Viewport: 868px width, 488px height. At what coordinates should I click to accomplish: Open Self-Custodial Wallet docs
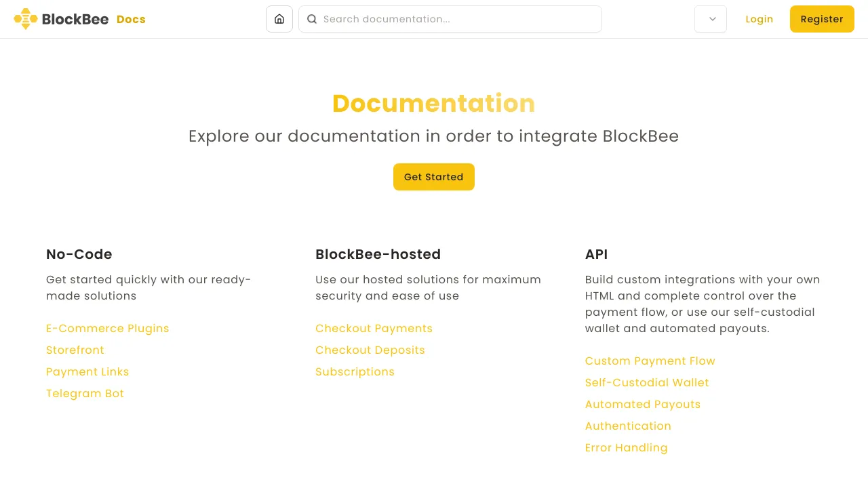(647, 382)
